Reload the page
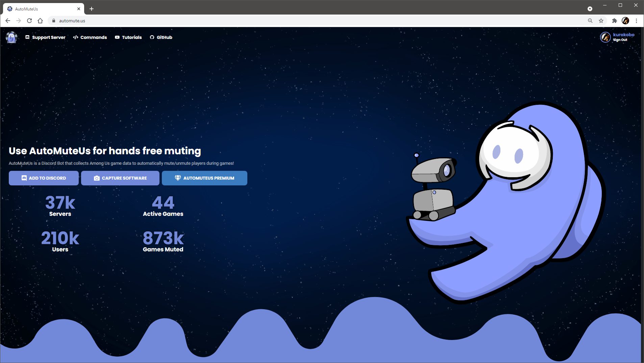This screenshot has height=363, width=644. coord(29,21)
